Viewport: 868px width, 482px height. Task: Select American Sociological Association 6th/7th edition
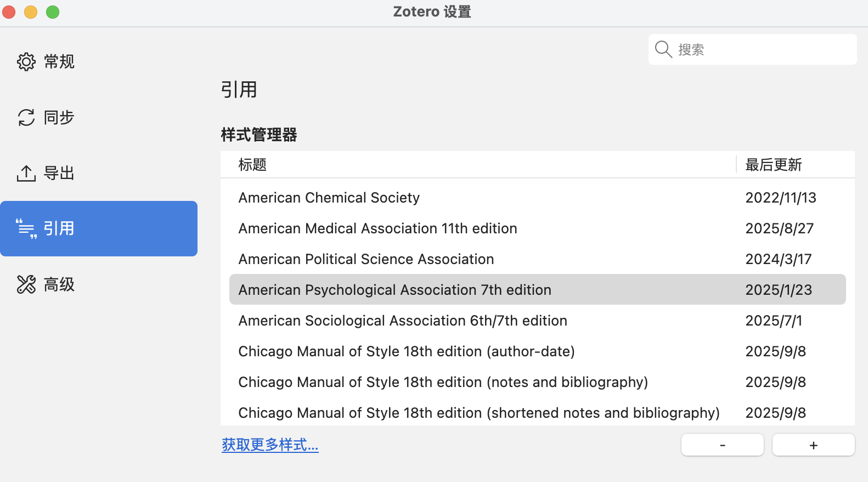403,321
